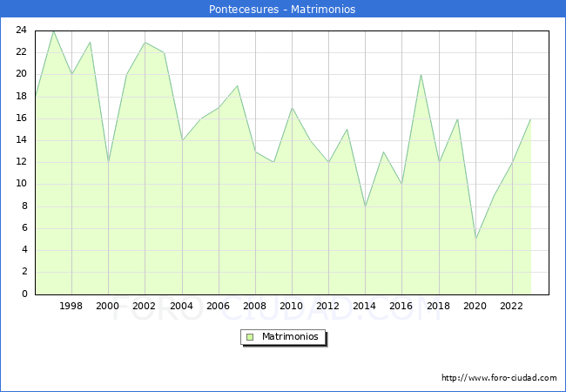The height and width of the screenshot is (392, 566).
Task: Click the 24 value on y-axis
Action: tap(21, 30)
